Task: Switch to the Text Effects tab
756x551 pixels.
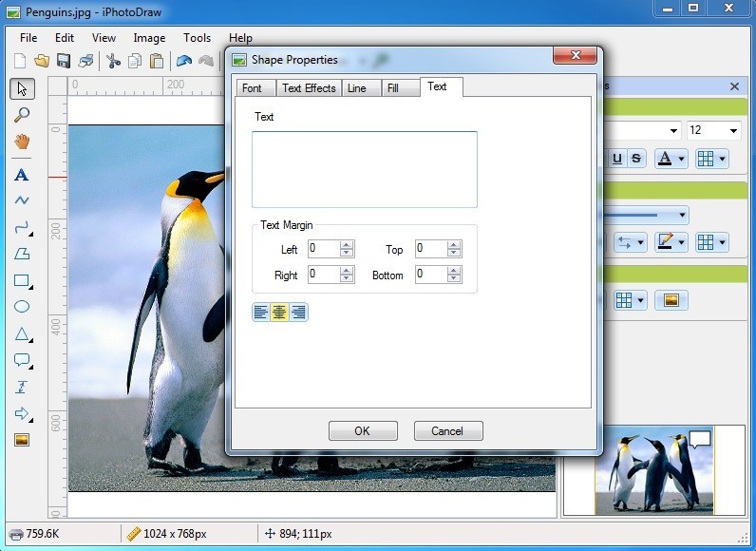Action: [309, 88]
